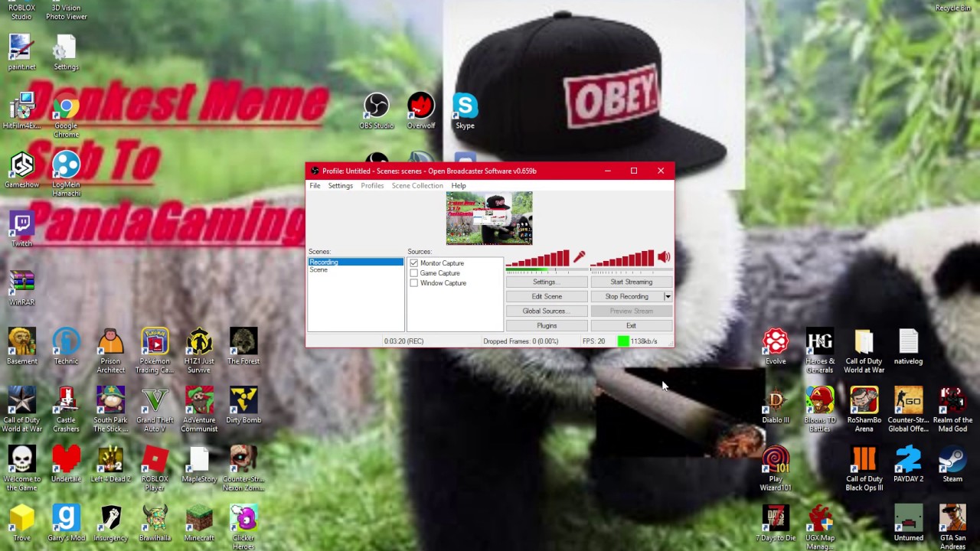980x551 pixels.
Task: Click the green bitrate indicator square
Action: coord(623,341)
